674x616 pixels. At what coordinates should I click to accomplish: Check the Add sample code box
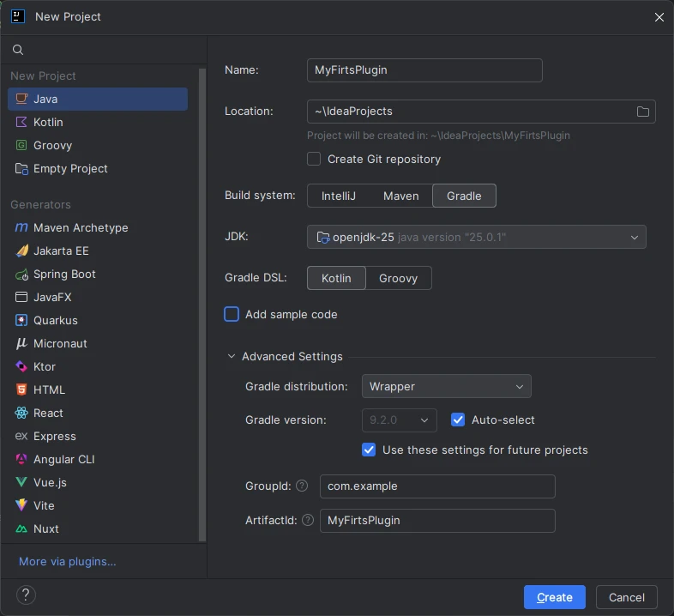coord(232,314)
